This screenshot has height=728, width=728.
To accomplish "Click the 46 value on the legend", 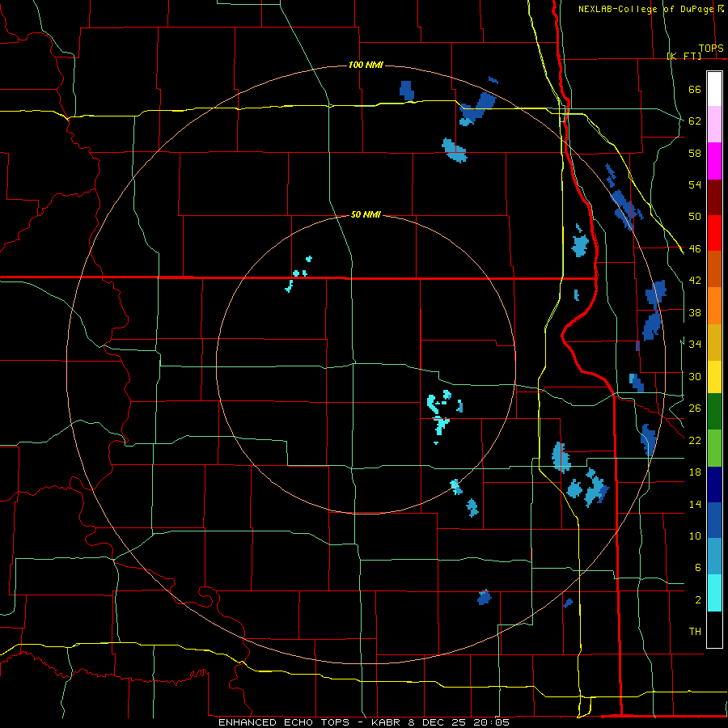I will 695,249.
